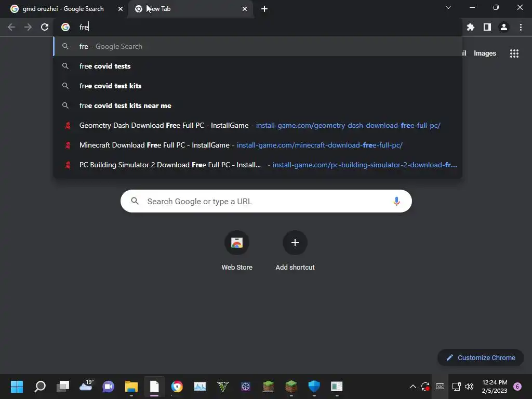Click the Images link

[485, 54]
